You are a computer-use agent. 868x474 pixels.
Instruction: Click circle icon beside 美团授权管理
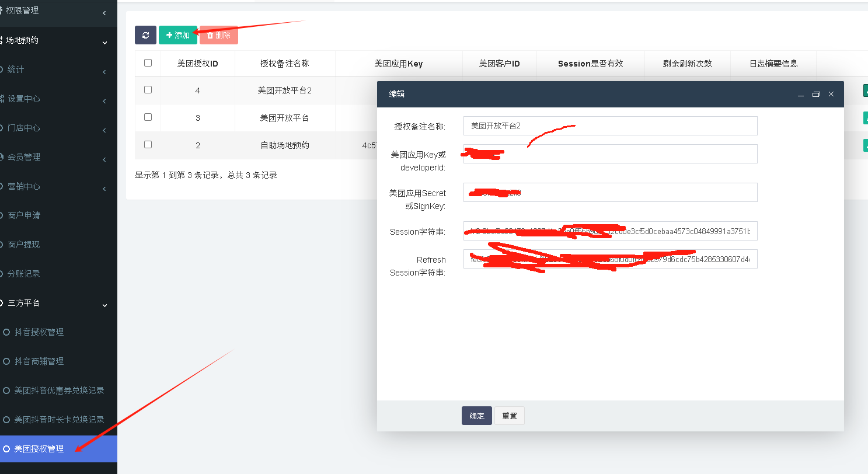(x=6, y=449)
